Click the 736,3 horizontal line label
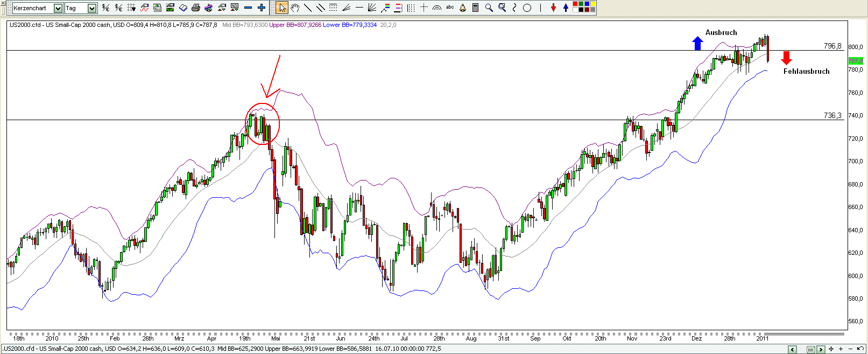 pos(832,115)
